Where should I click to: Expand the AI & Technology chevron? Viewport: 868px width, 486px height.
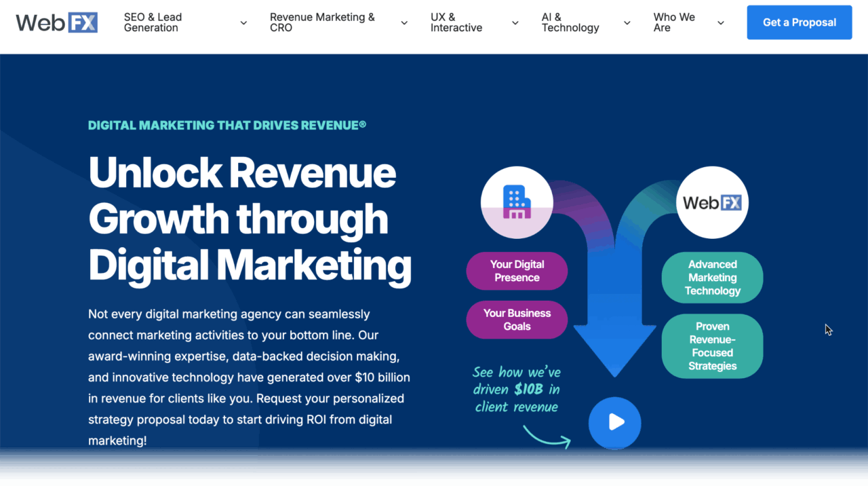627,23
